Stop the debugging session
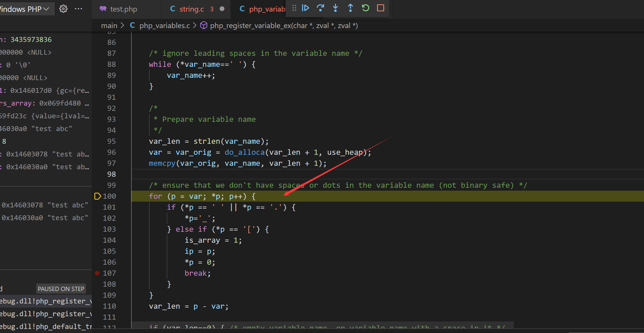Image resolution: width=644 pixels, height=333 pixels. pos(381,8)
